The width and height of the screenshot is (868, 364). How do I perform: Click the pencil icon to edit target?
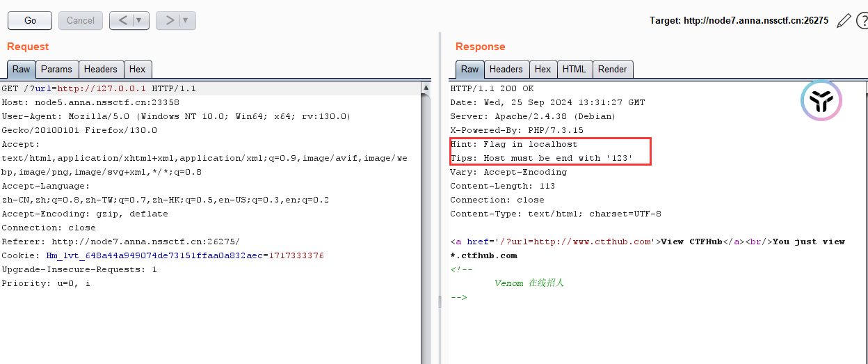(x=844, y=21)
